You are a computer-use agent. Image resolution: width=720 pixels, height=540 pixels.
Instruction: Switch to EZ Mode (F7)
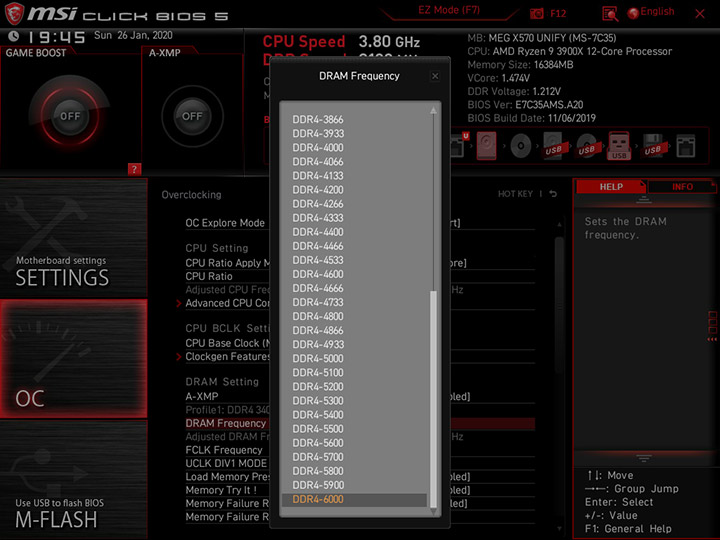click(x=449, y=10)
